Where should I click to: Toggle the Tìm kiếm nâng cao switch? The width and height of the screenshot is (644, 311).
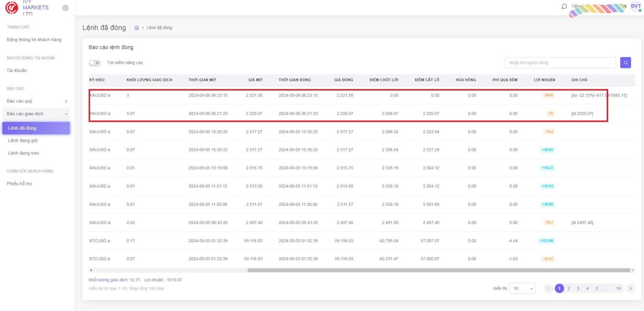pos(94,63)
